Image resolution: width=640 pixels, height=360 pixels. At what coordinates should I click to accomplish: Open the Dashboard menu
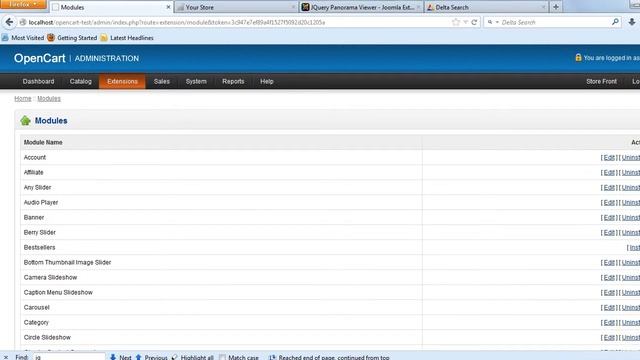pos(38,81)
